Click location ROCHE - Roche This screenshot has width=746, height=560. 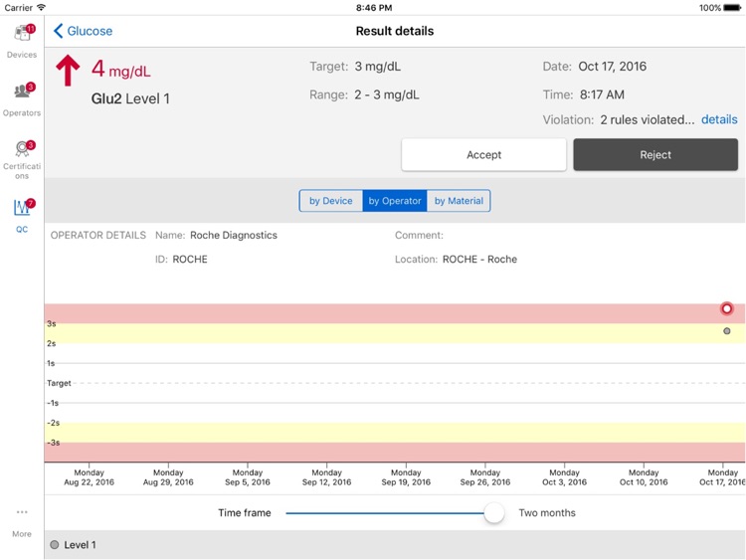(x=479, y=260)
